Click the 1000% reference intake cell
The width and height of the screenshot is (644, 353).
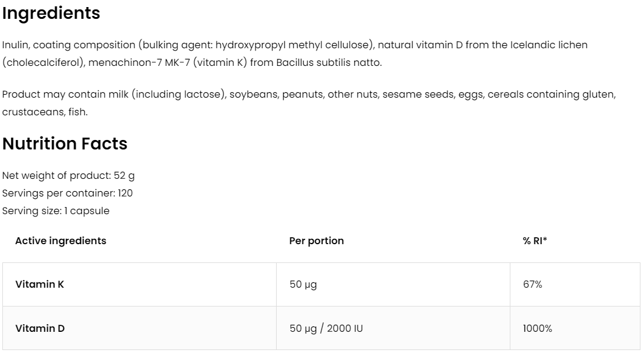coord(537,328)
